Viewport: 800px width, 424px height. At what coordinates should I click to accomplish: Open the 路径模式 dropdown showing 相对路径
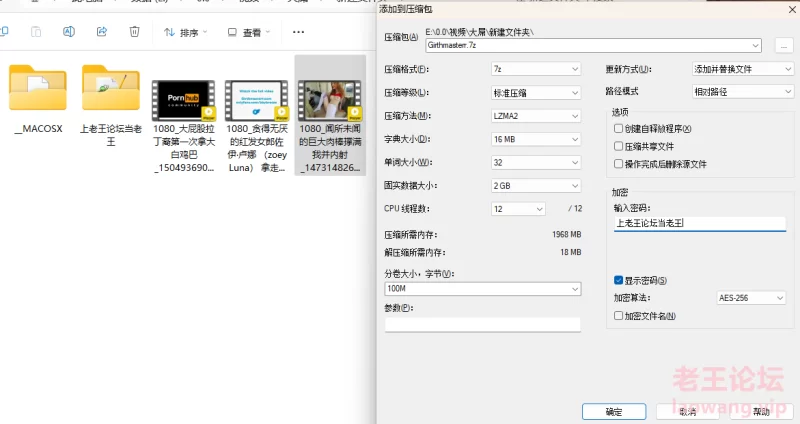(x=742, y=92)
